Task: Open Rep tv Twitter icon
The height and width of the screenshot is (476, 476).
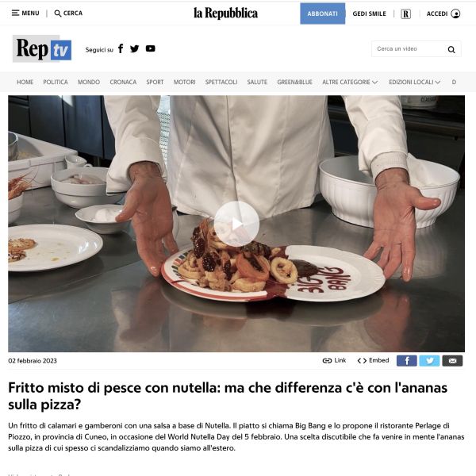Action: 135,48
